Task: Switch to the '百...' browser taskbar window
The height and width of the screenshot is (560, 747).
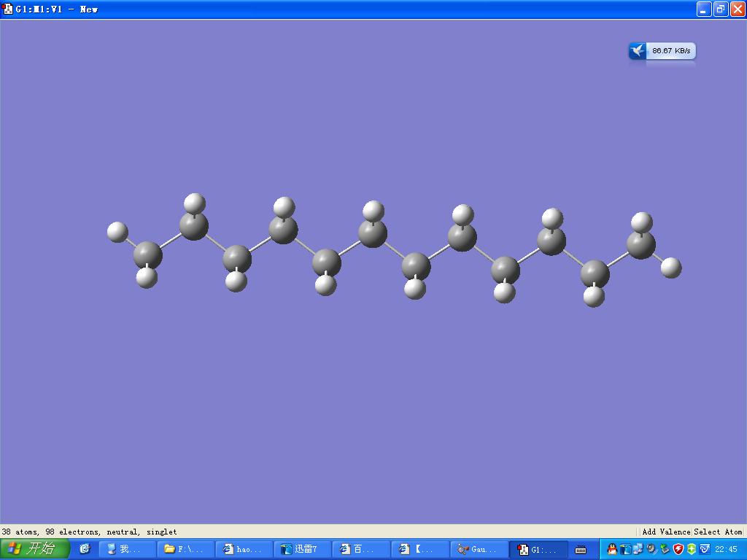Action: (360, 549)
